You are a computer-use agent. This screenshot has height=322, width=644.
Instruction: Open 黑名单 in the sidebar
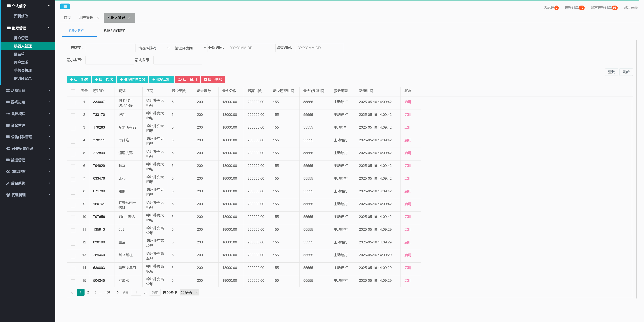tap(19, 54)
